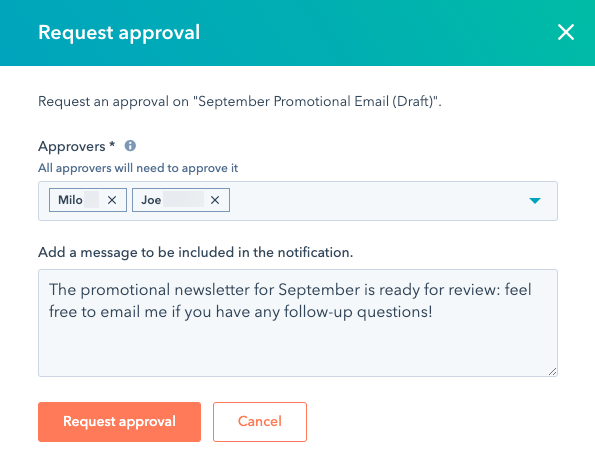Close the Request approval dialog
The image size is (595, 465).
coord(565,32)
